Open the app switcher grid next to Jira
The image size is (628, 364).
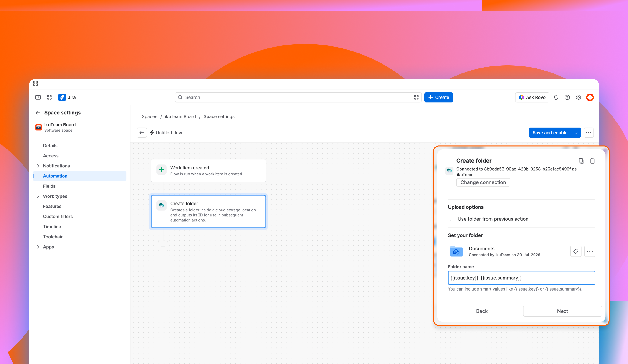[49, 97]
